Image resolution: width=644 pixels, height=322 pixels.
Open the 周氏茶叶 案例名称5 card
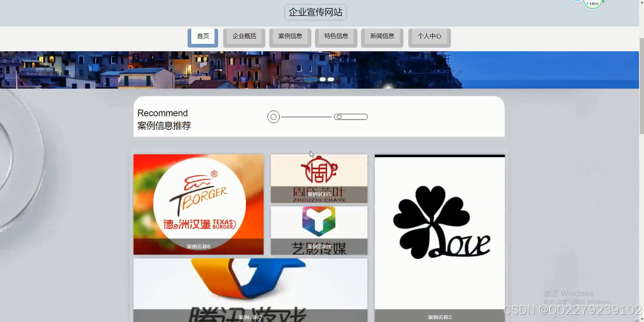tap(319, 178)
